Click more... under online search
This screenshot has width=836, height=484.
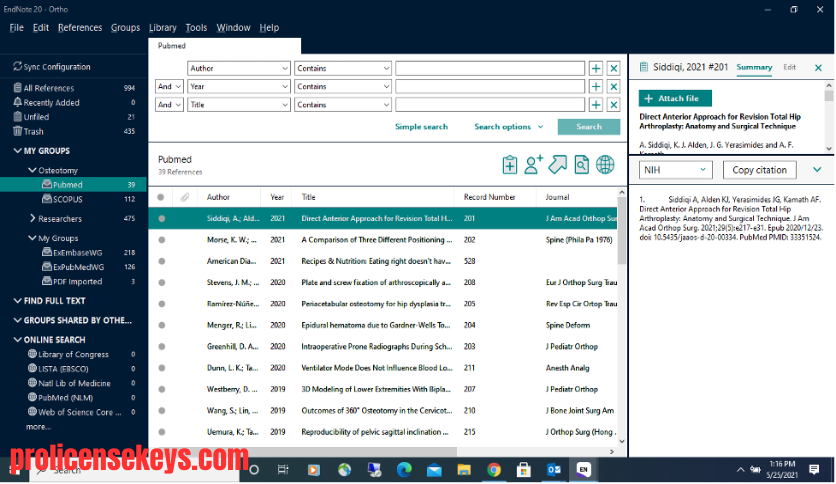[x=38, y=426]
